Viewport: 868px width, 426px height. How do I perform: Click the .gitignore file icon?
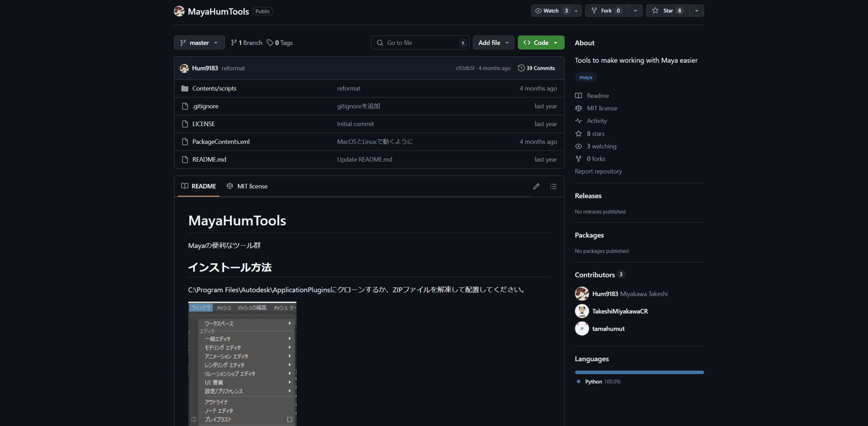[185, 106]
